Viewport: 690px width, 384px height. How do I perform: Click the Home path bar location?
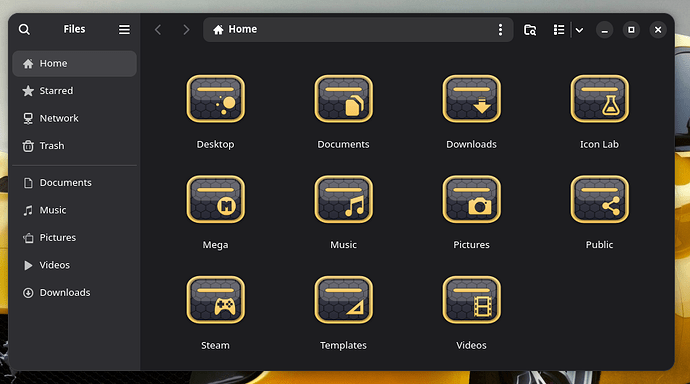click(235, 29)
